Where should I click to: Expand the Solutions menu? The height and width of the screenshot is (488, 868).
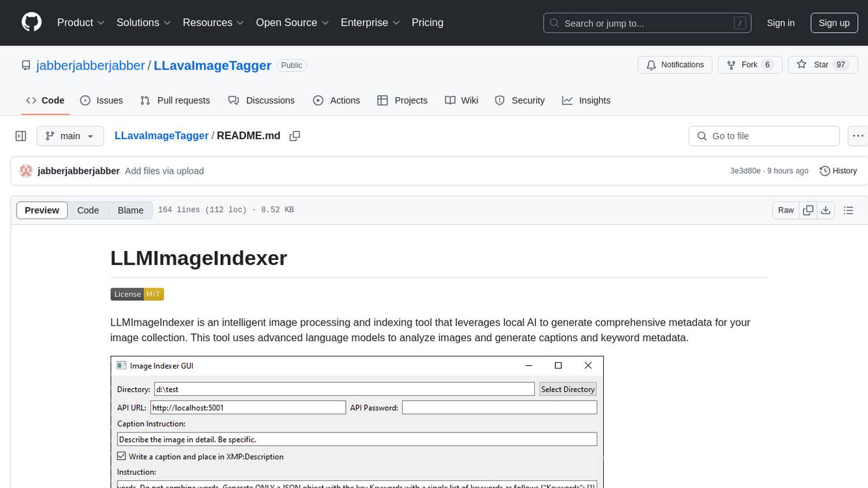click(144, 22)
